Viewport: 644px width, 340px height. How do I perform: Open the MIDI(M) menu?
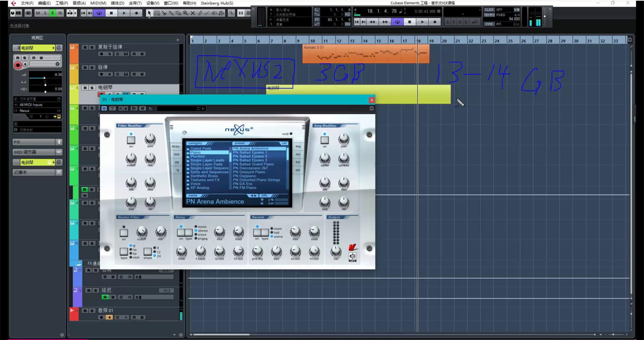pyautogui.click(x=98, y=3)
